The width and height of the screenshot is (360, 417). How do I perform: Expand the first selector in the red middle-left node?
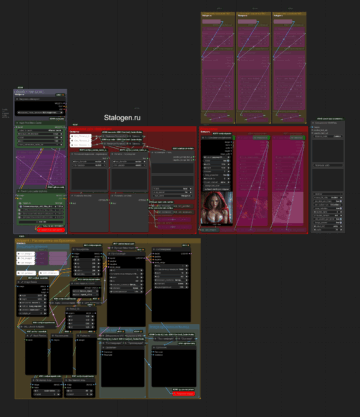pyautogui.click(x=89, y=161)
